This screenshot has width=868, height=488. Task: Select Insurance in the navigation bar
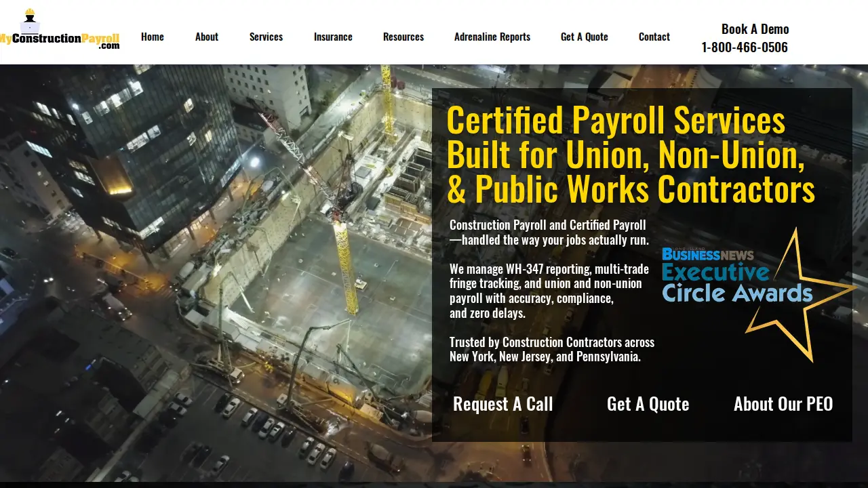tap(333, 37)
